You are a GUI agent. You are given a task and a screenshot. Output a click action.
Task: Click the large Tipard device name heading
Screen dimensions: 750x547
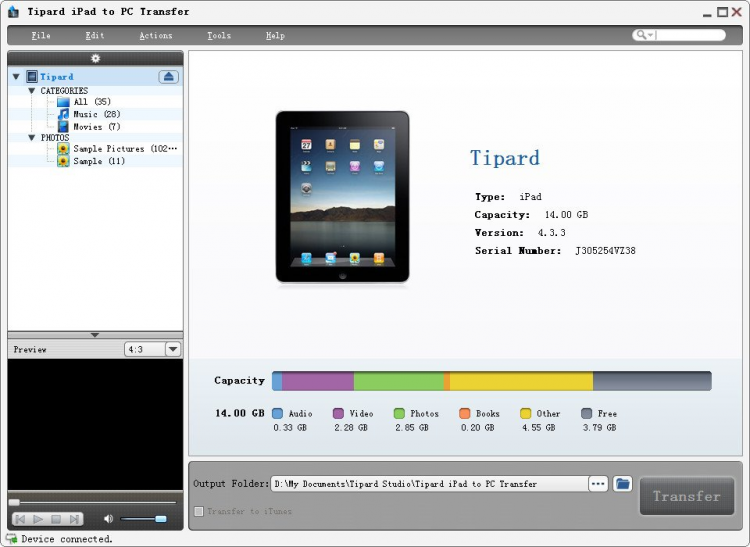tap(505, 158)
